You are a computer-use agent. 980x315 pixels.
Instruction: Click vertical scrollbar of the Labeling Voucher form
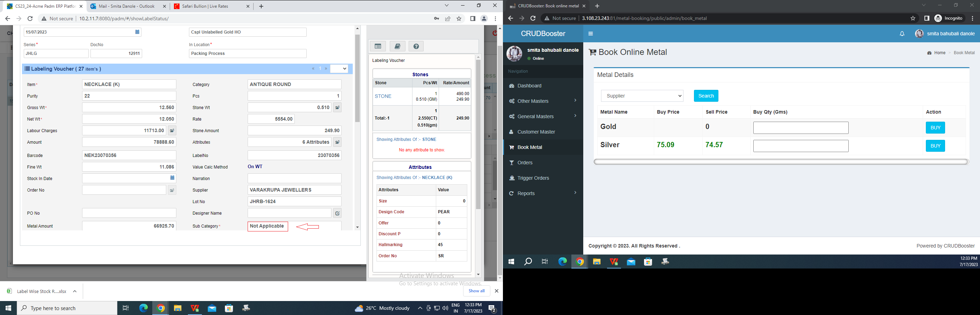point(357,78)
